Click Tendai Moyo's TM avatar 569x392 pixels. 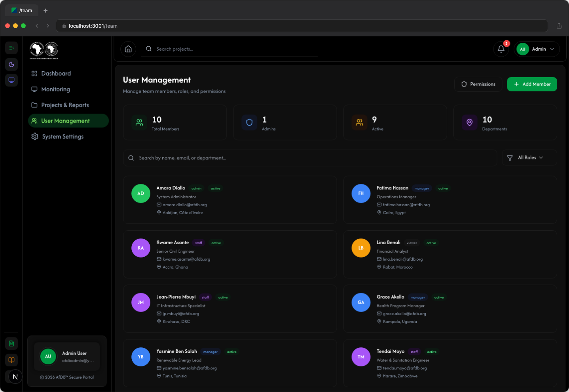click(361, 357)
